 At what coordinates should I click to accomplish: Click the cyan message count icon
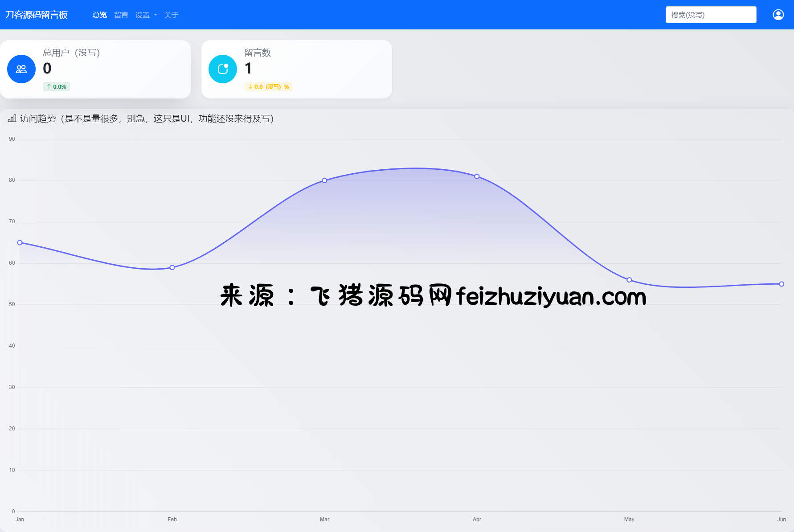coord(223,69)
